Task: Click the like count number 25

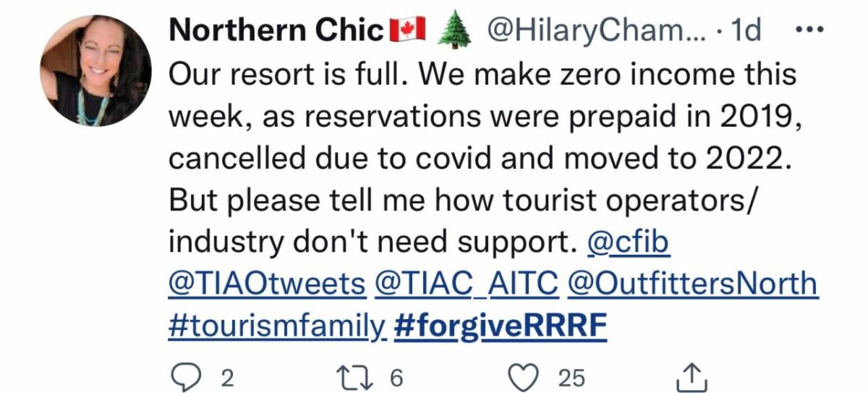Action: point(571,377)
